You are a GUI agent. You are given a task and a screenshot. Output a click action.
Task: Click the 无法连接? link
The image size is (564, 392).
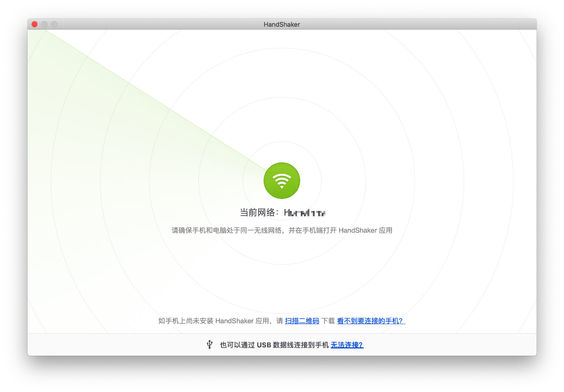click(347, 345)
